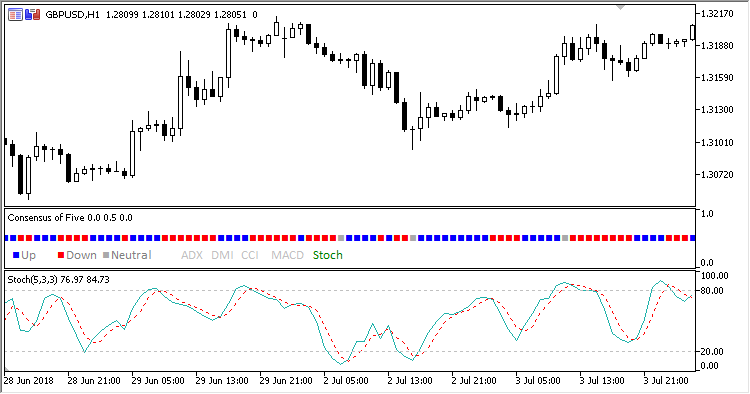Click the 20.00 stochastic level value

click(x=712, y=351)
